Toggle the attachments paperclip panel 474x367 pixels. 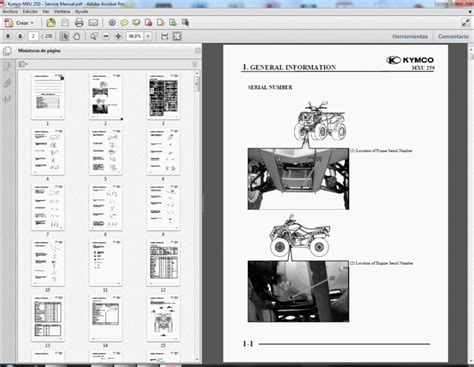7,83
